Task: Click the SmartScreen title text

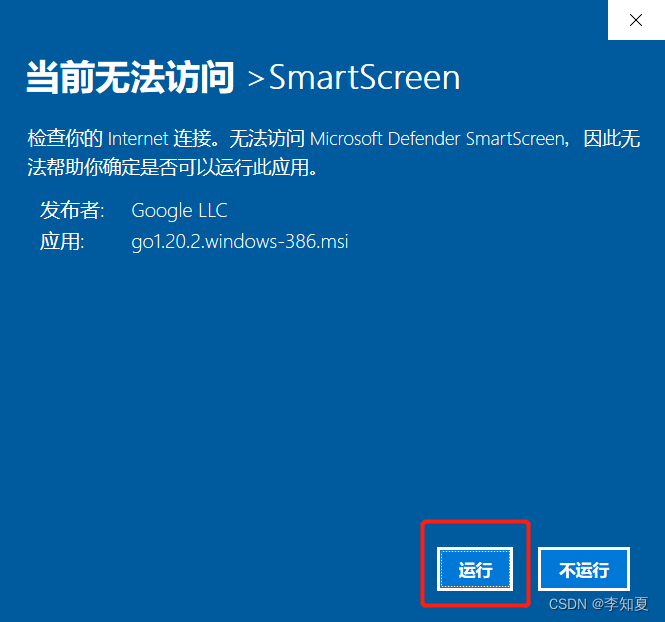Action: tap(364, 78)
